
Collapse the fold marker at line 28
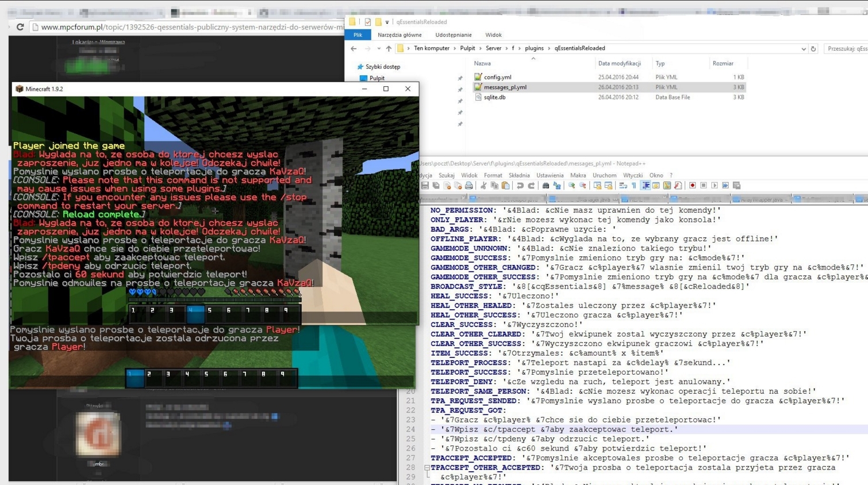click(427, 468)
